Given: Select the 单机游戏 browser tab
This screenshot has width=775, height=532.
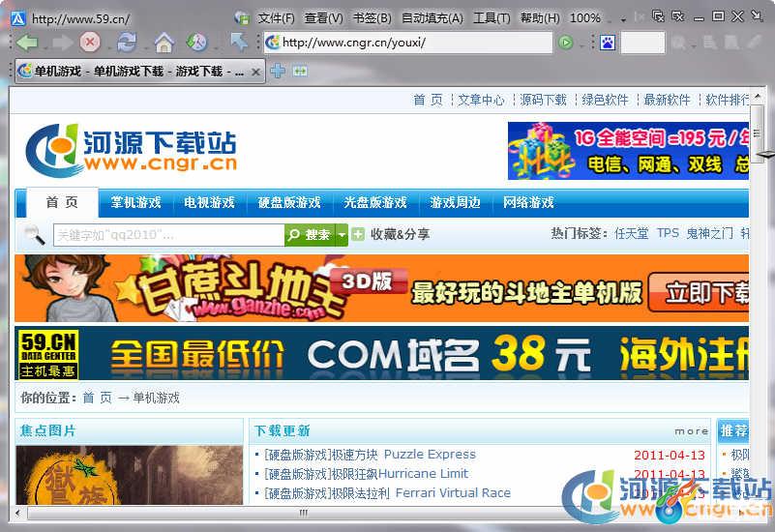Looking at the screenshot, I should tap(139, 72).
